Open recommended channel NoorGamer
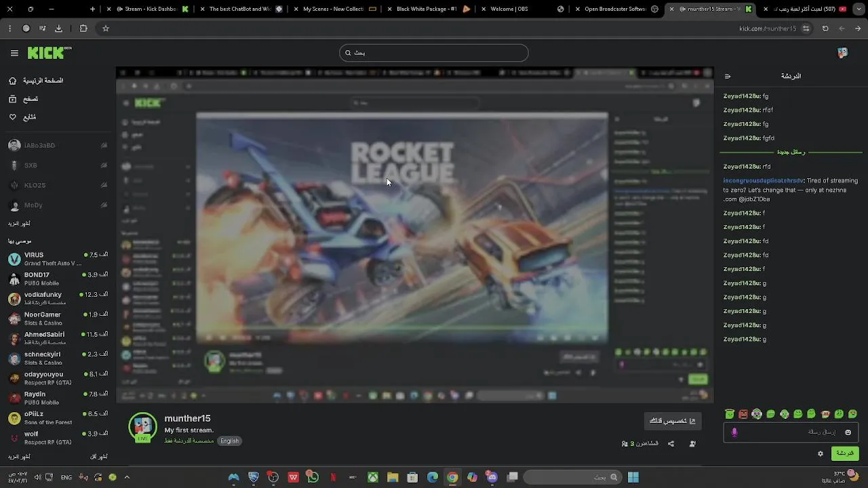The height and width of the screenshot is (488, 868). click(x=58, y=319)
